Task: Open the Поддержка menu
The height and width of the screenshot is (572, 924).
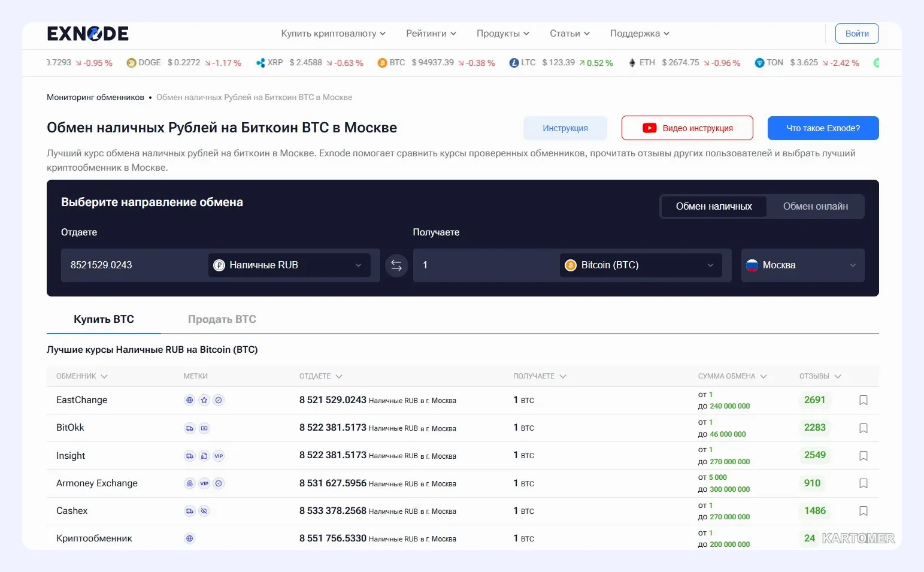Action: [640, 34]
